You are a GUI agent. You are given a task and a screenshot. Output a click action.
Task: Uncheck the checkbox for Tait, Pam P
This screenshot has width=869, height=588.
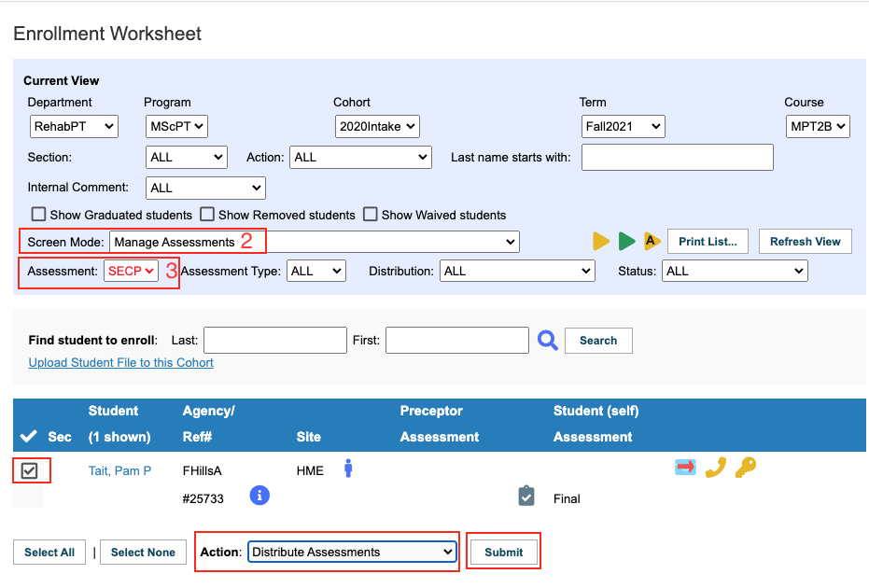[x=29, y=470]
